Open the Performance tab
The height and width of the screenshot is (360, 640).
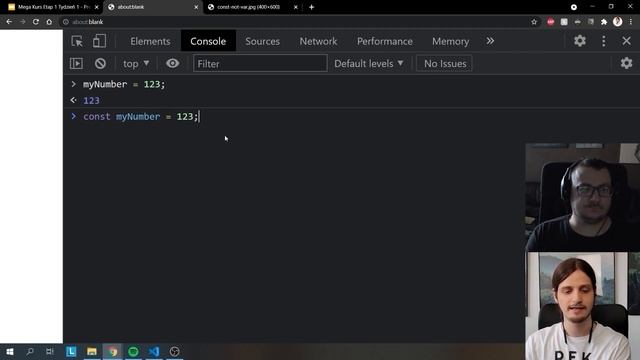coord(384,41)
